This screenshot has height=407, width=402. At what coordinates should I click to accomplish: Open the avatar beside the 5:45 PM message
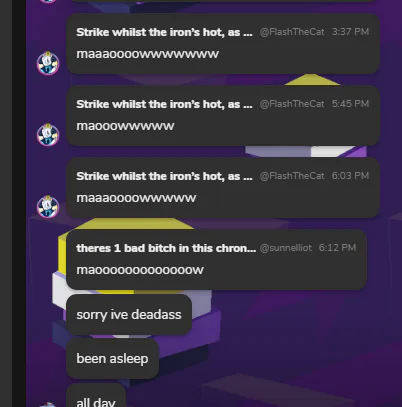[48, 135]
